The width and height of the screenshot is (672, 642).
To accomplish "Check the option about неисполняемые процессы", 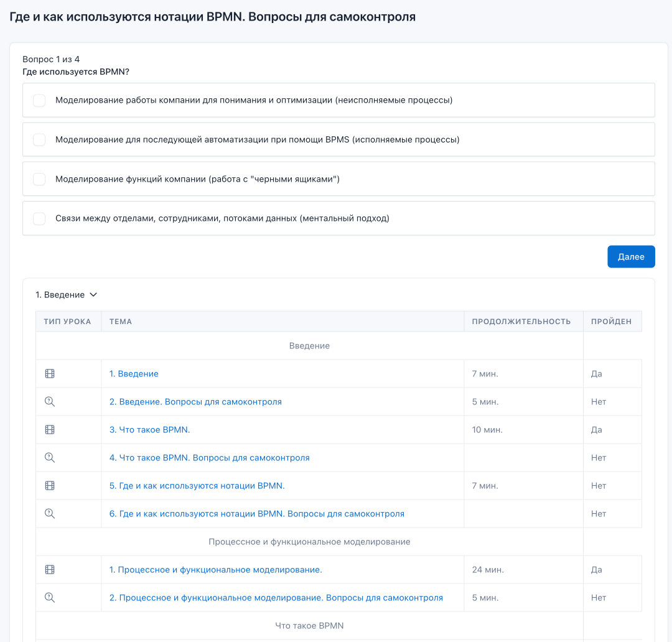I will (x=39, y=100).
